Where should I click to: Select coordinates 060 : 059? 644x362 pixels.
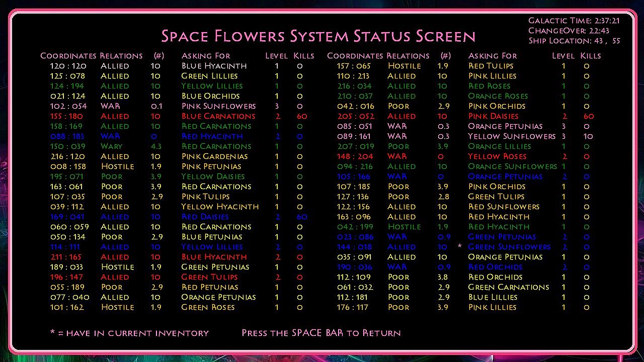(69, 227)
